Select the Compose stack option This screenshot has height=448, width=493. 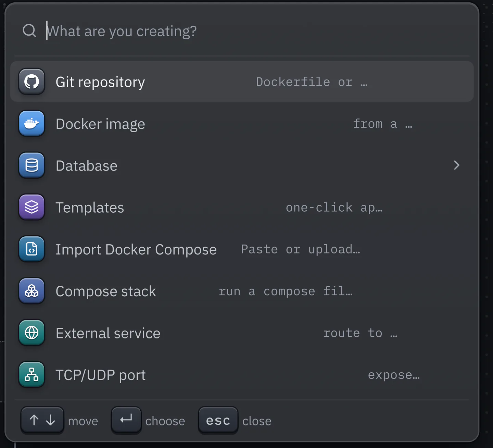click(242, 291)
